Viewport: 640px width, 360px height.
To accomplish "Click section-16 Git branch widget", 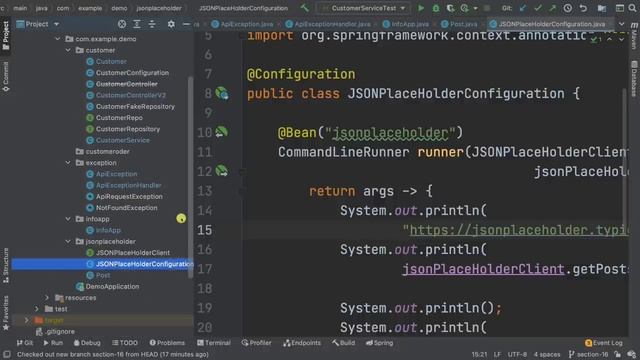I will pos(589,354).
